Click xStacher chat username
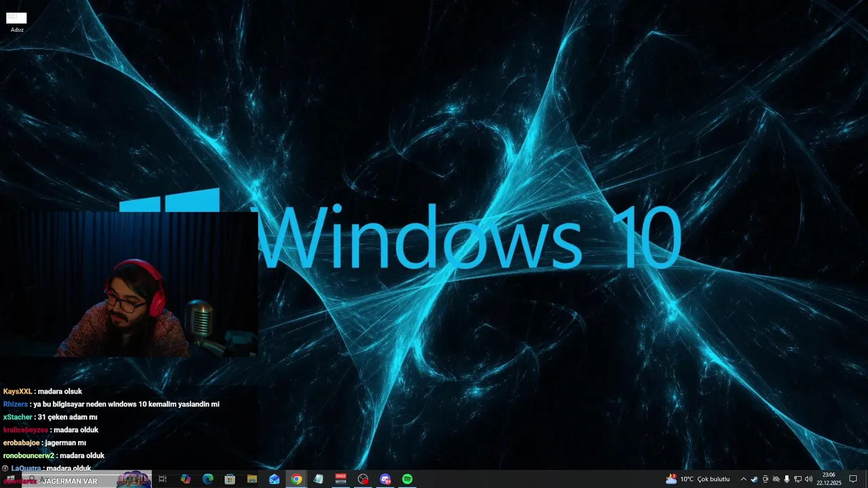This screenshot has width=868, height=488. click(18, 418)
